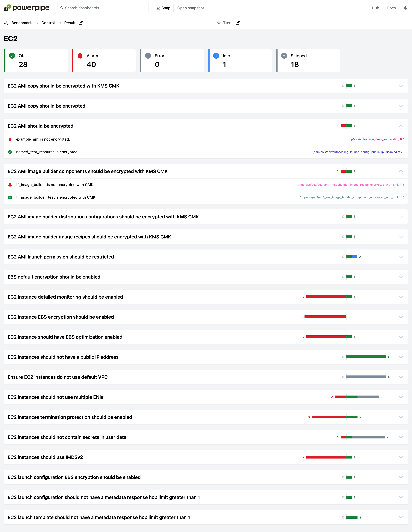Click the Alarm bell icon in summary
Screen dimensions: 412x532
tap(80, 56)
